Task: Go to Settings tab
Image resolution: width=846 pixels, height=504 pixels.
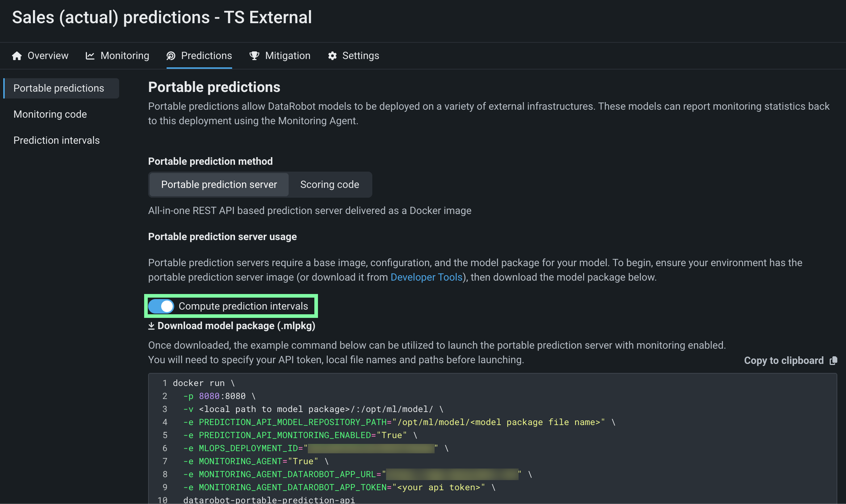Action: tap(360, 56)
